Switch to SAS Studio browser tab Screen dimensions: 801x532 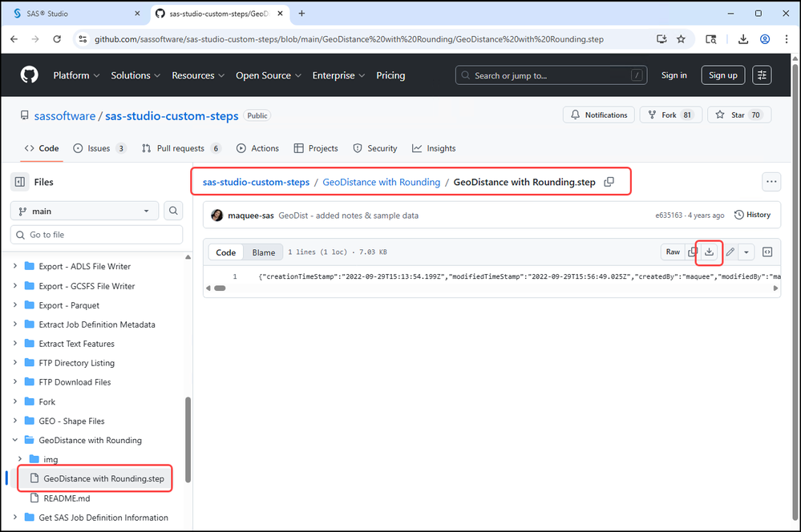[77, 14]
